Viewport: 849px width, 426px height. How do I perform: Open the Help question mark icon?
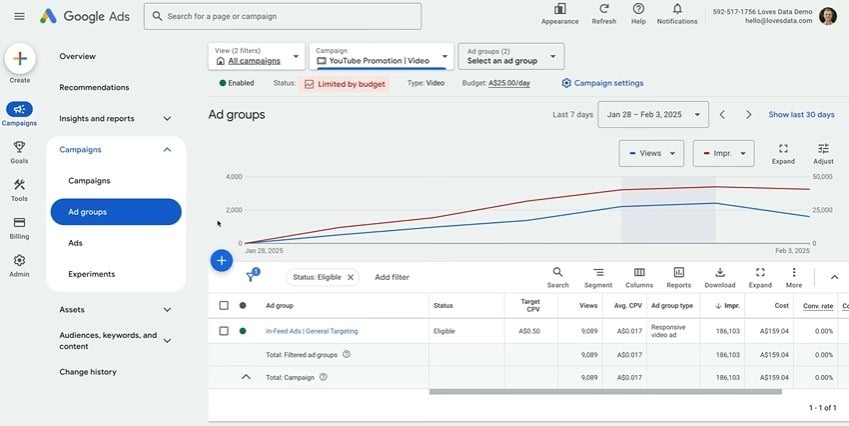click(638, 9)
